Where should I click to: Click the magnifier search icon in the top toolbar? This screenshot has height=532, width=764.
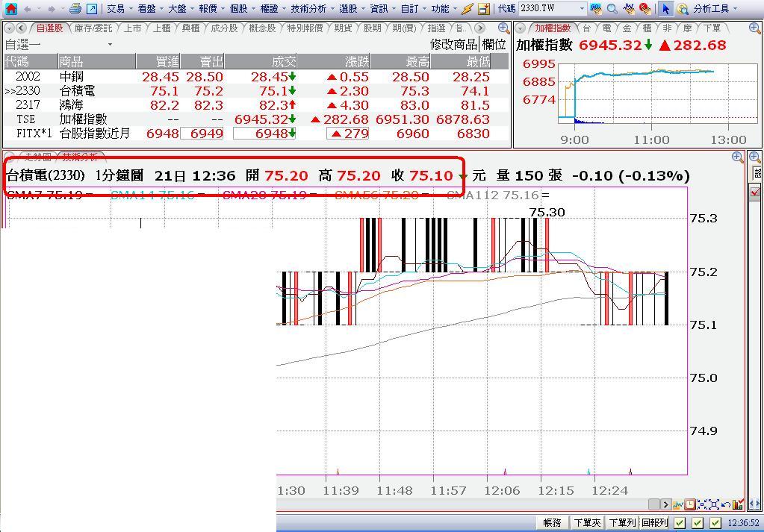pos(612,8)
